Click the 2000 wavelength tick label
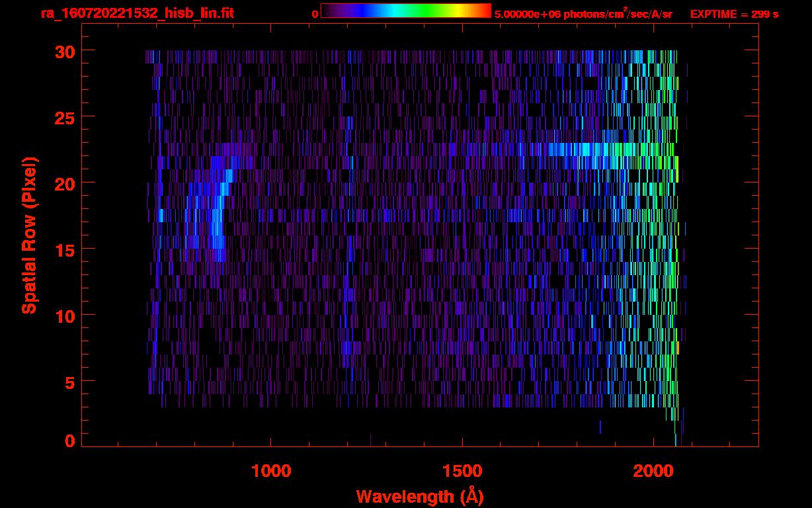The width and height of the screenshot is (812, 508). click(x=653, y=471)
